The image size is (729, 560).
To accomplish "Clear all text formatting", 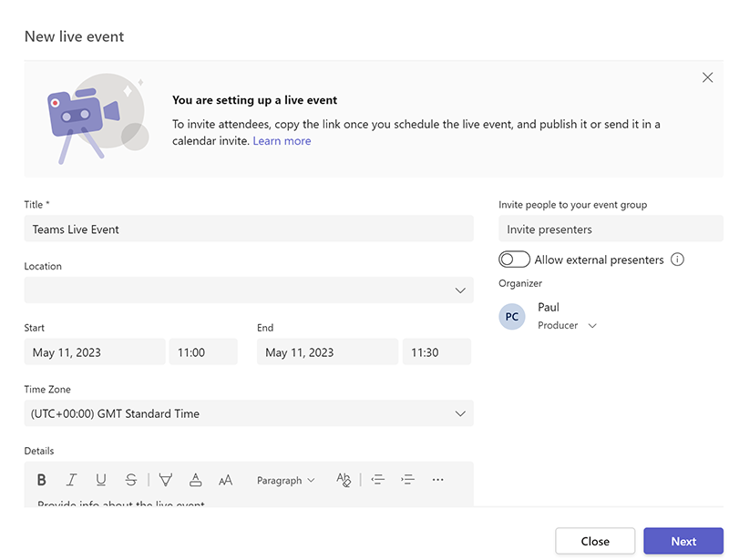I will 344,480.
